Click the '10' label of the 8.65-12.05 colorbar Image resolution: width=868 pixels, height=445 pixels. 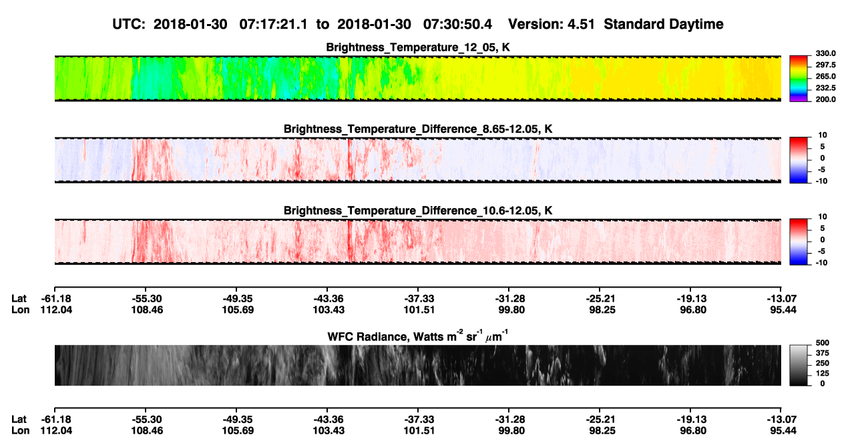(823, 135)
